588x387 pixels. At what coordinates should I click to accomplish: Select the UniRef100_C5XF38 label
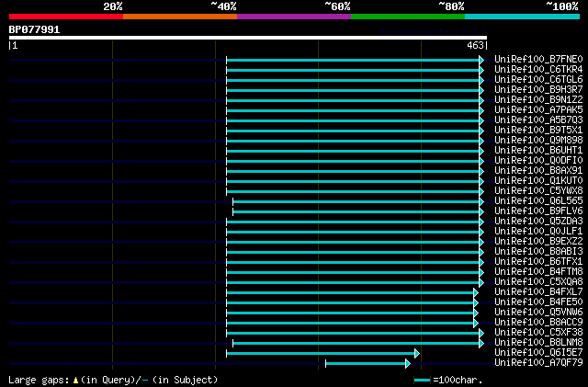[538, 333]
